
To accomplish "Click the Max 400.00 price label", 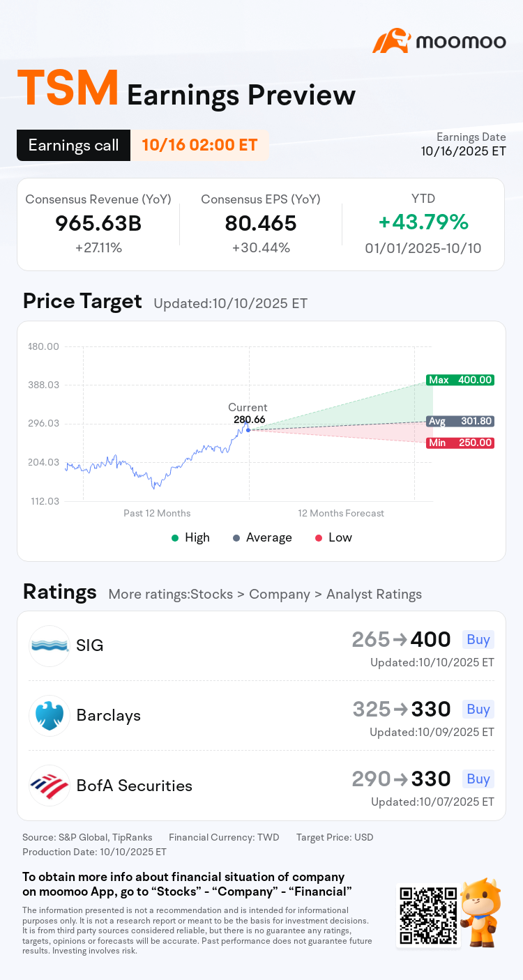I will click(x=460, y=380).
